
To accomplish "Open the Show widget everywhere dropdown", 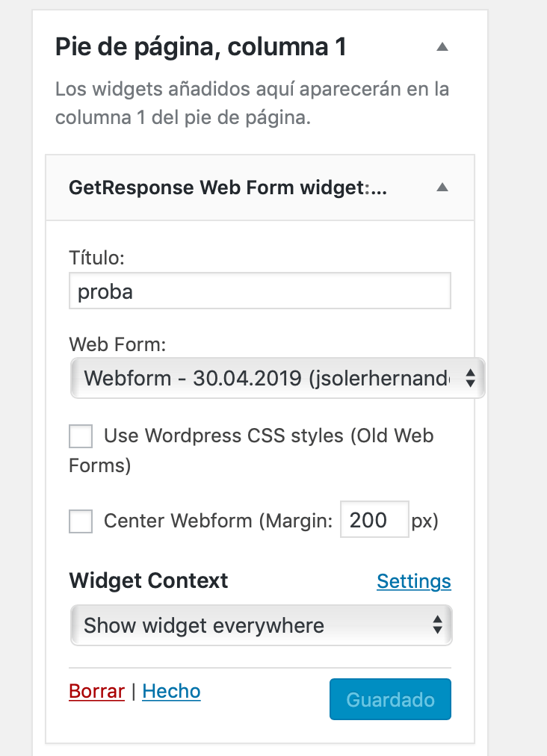I will point(261,625).
